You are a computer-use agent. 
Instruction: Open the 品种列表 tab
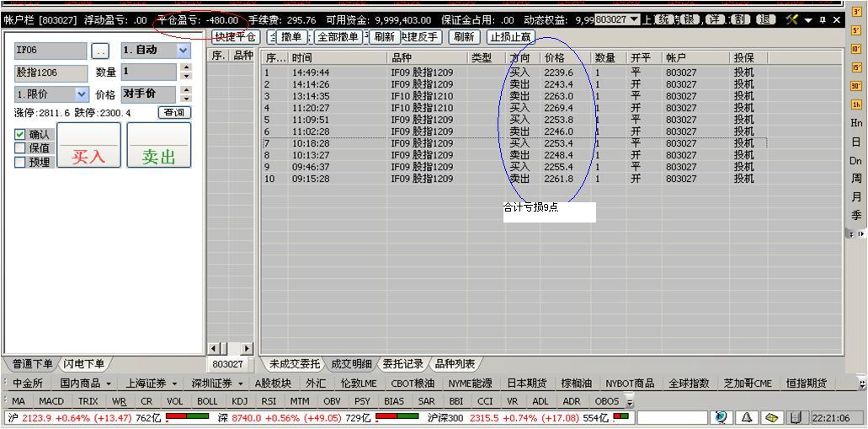point(455,364)
